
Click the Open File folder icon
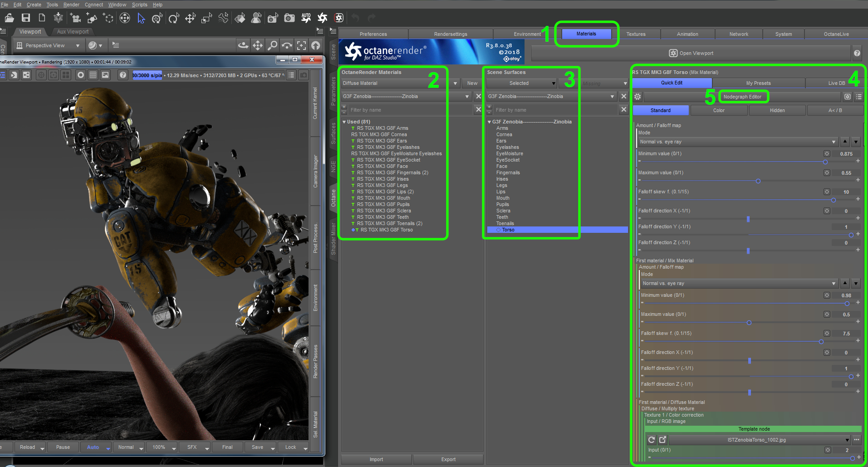click(x=9, y=18)
